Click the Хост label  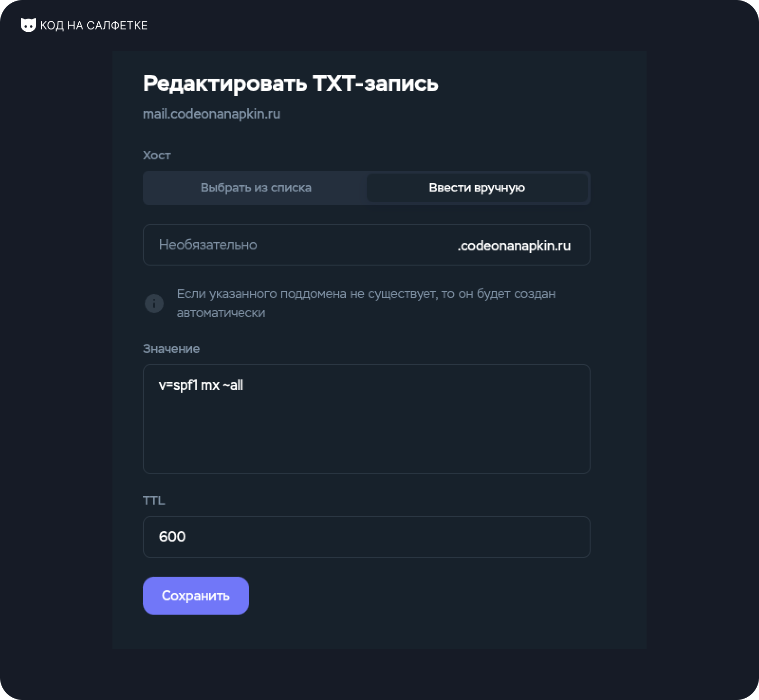click(157, 155)
